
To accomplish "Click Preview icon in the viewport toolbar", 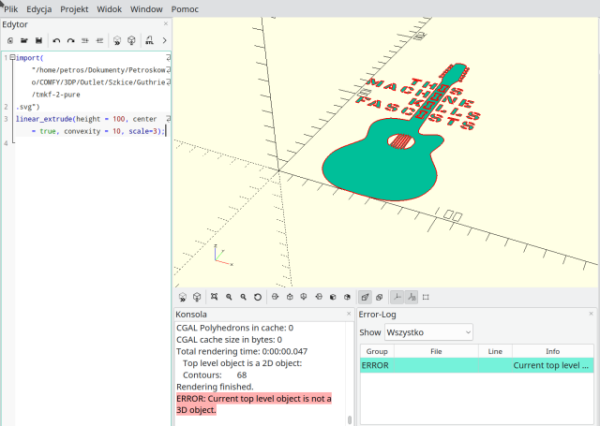I will point(183,297).
